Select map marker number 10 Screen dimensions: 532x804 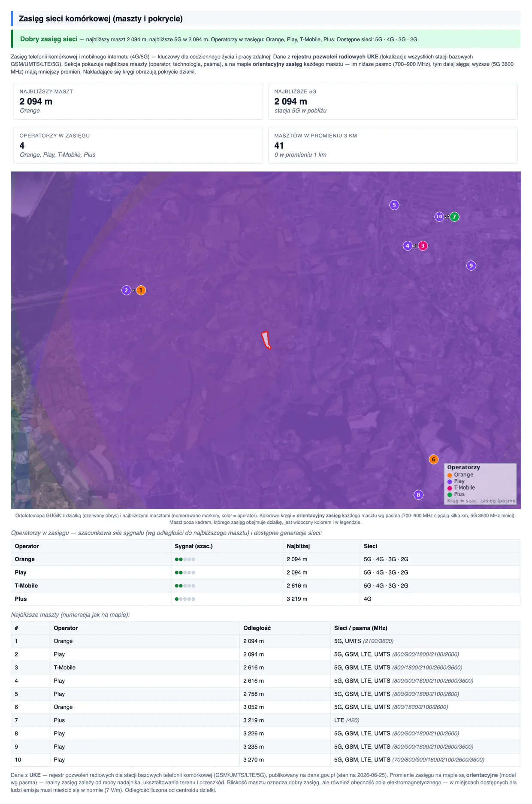[439, 217]
